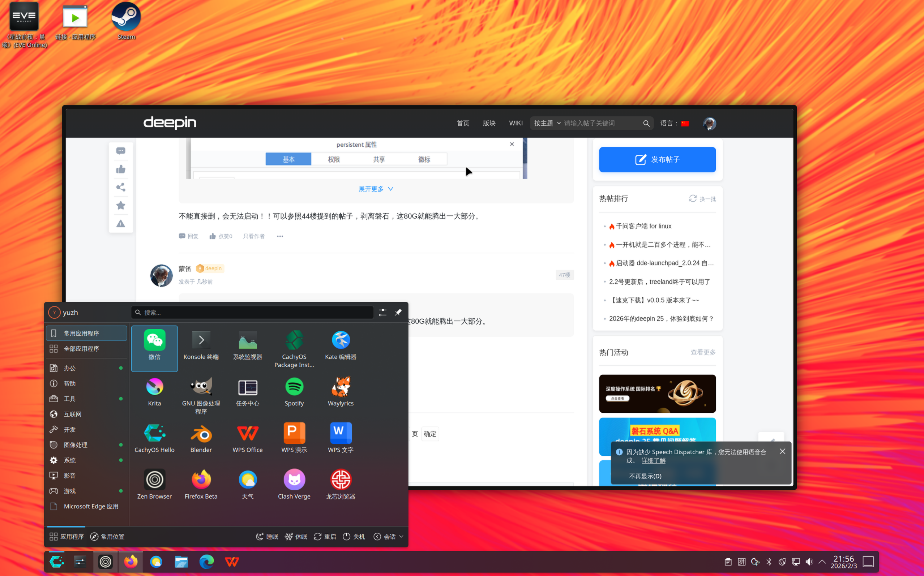Image resolution: width=924 pixels, height=576 pixels.
Task: Open the 按主题 search filter dropdown
Action: point(546,122)
